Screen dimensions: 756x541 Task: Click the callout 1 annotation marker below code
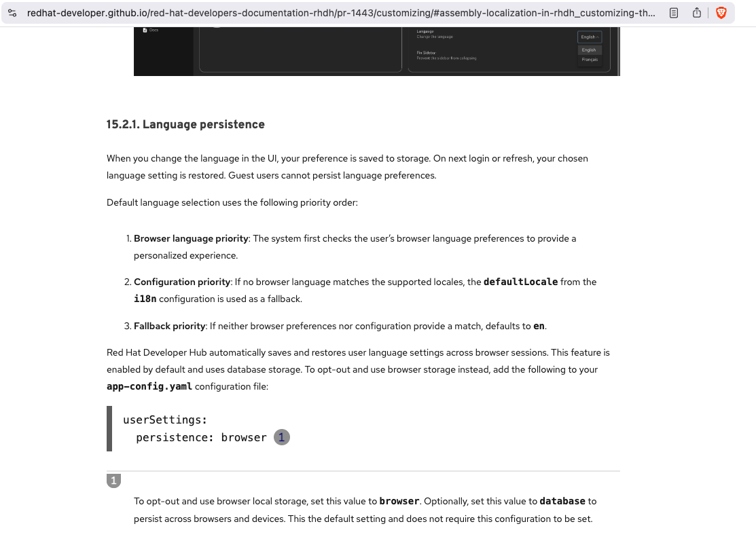tap(113, 481)
